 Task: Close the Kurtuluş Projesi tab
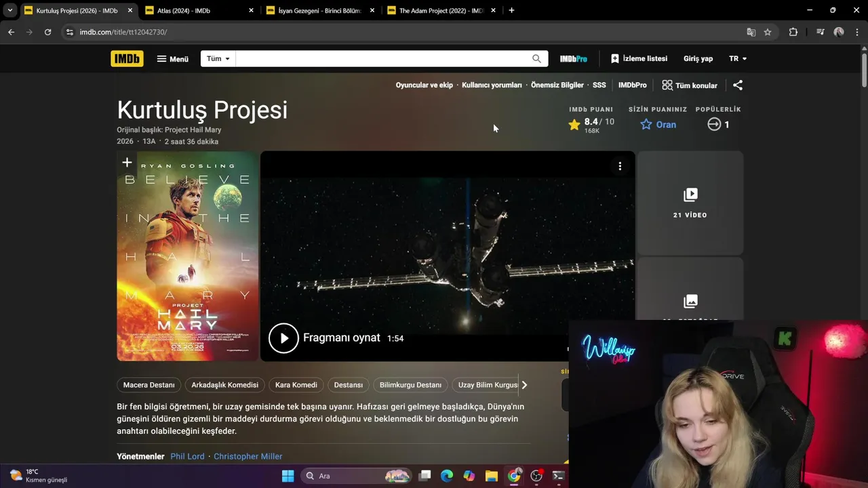pos(130,11)
